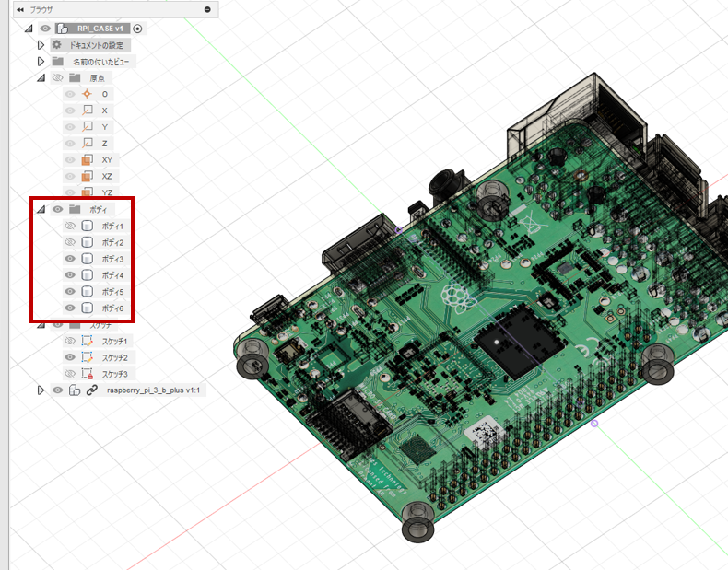The image size is (728, 570).
Task: Select the XY plane label
Action: tap(107, 160)
